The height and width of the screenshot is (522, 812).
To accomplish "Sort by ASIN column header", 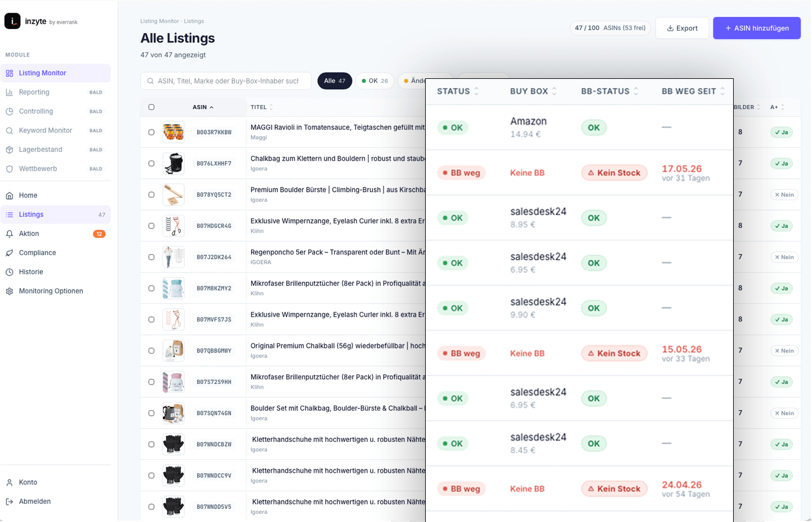I will click(x=203, y=107).
